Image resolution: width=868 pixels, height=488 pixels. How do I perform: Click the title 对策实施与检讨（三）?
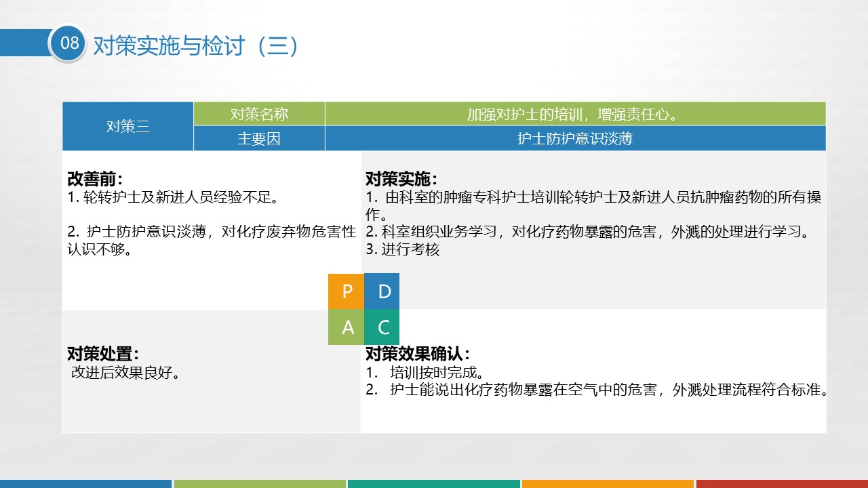pos(195,45)
